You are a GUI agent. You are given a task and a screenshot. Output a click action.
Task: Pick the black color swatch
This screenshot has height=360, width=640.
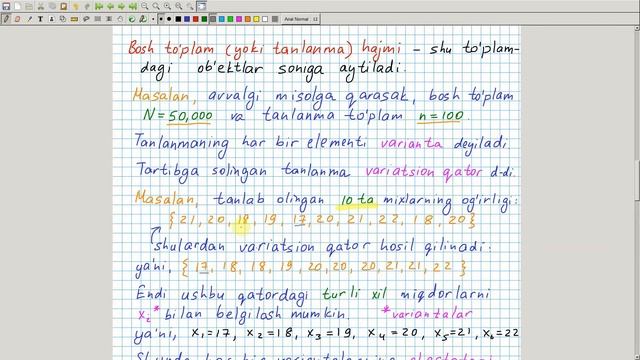tap(178, 19)
